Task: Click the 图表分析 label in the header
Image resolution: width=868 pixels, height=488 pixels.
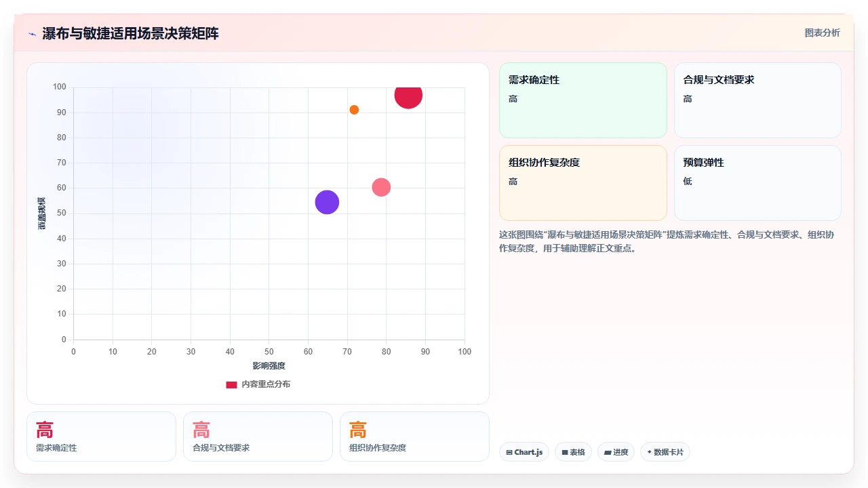Action: (822, 33)
